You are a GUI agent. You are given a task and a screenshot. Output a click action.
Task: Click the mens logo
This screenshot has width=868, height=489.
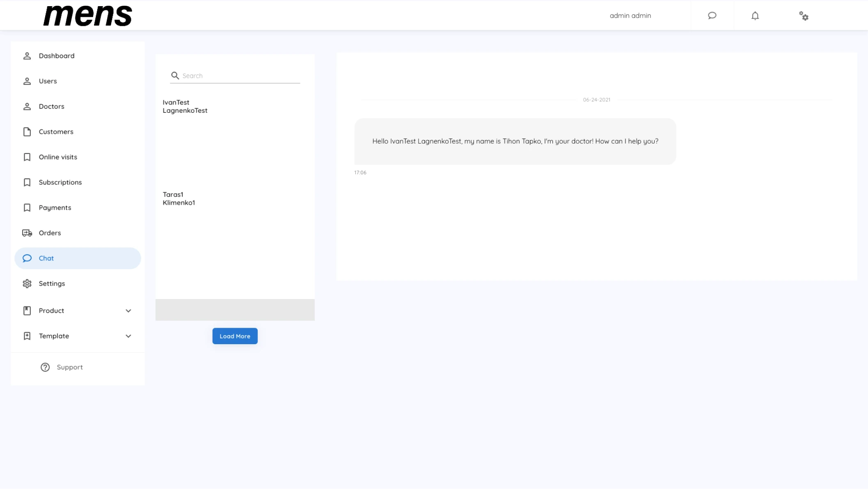pos(87,16)
